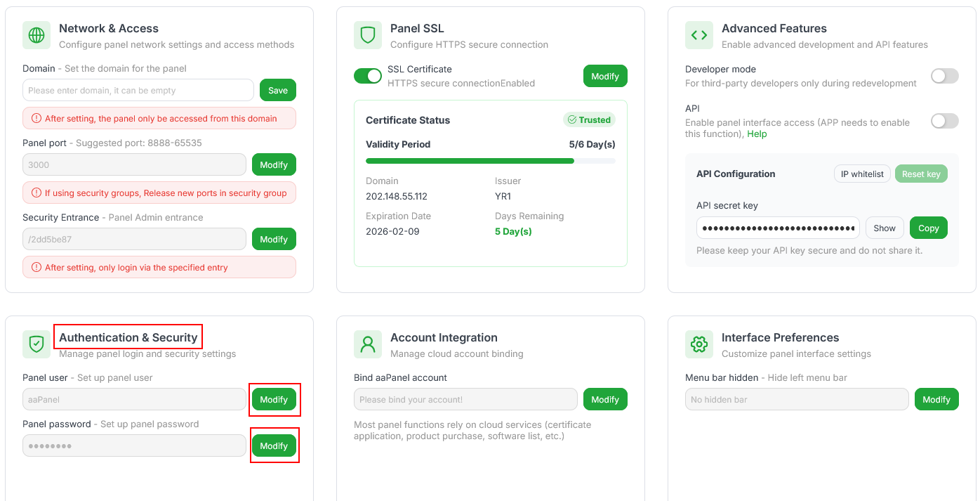
Task: Click the warning icon in the domain alert
Action: point(37,119)
